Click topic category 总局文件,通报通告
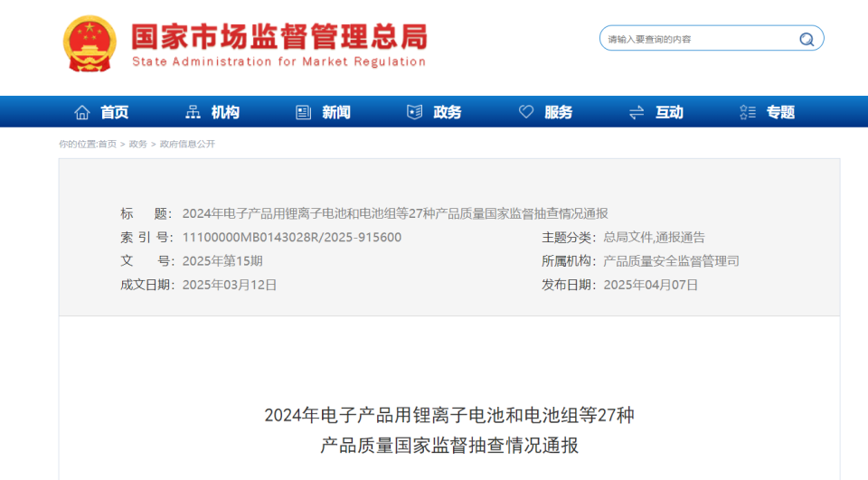This screenshot has height=480, width=868. click(654, 238)
